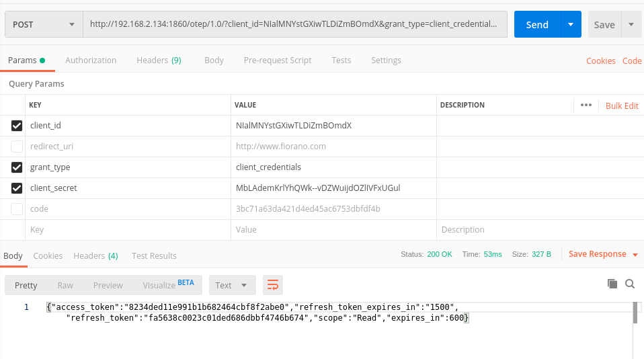
Task: Expand the Send button dropdown arrow
Action: tap(571, 25)
